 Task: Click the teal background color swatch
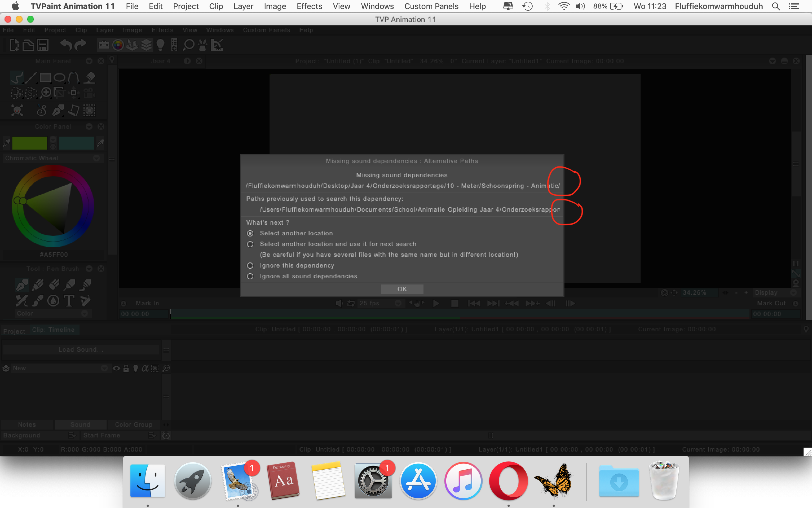click(x=76, y=143)
